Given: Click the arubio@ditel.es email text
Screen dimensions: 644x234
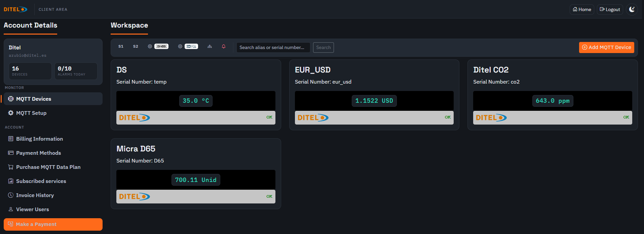Looking at the screenshot, I should coord(28,55).
